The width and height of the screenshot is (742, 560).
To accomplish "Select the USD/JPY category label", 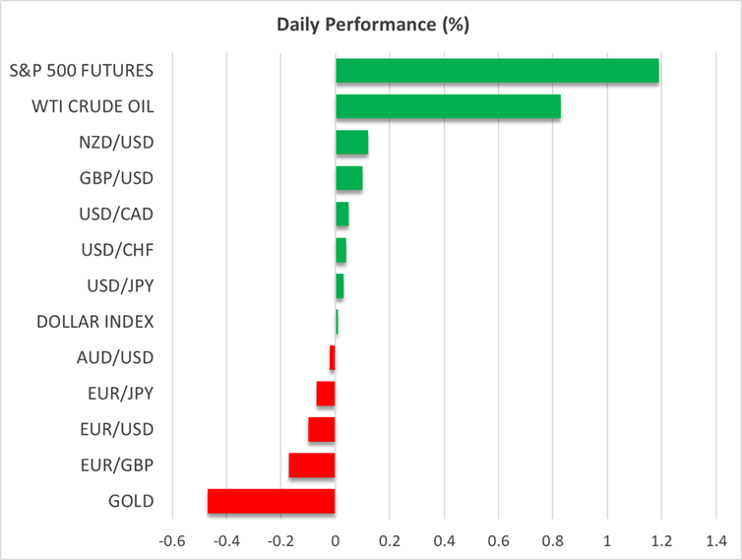I will coord(119,286).
